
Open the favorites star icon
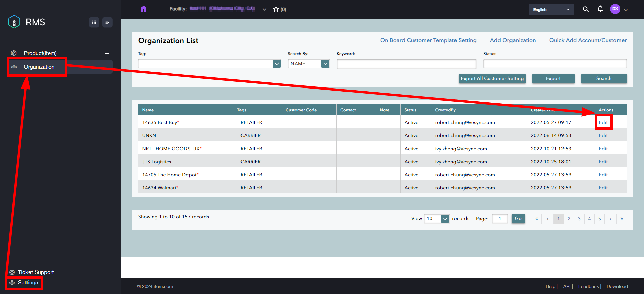276,9
